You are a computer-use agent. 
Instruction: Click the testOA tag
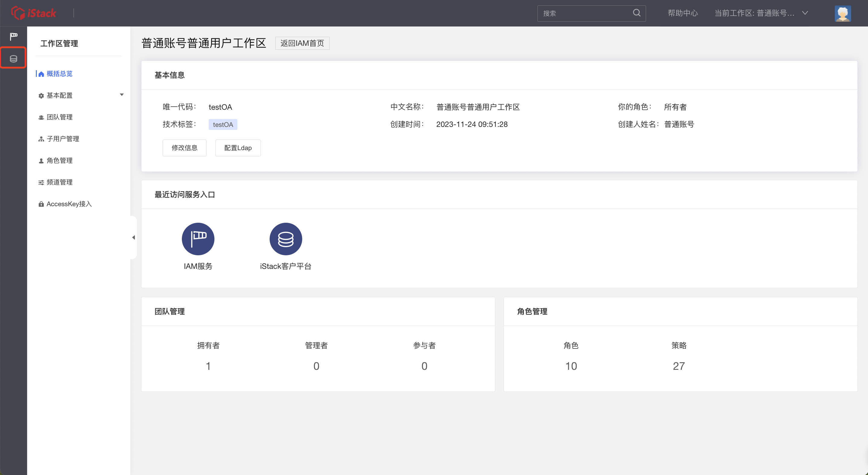223,124
